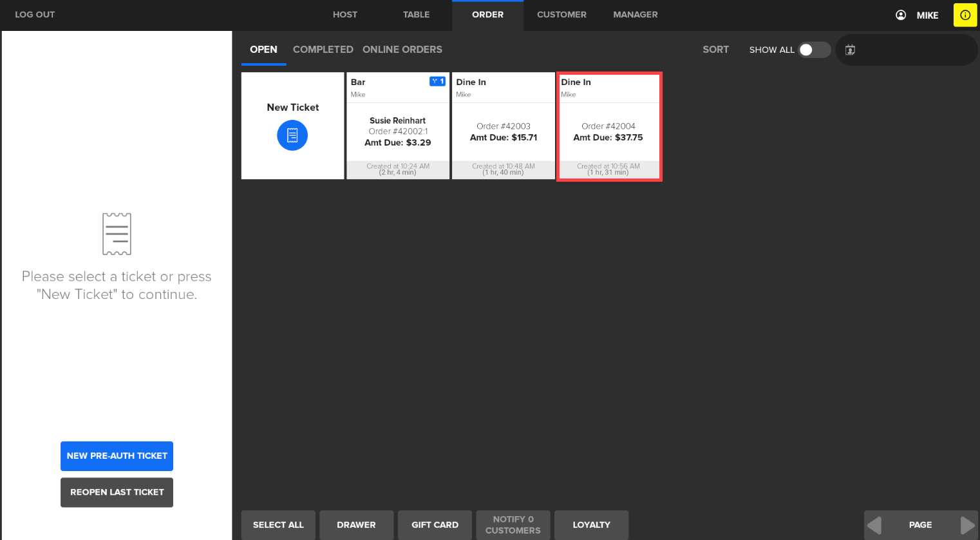Go to the Table section
Viewport: 980px width, 540px height.
pos(416,15)
